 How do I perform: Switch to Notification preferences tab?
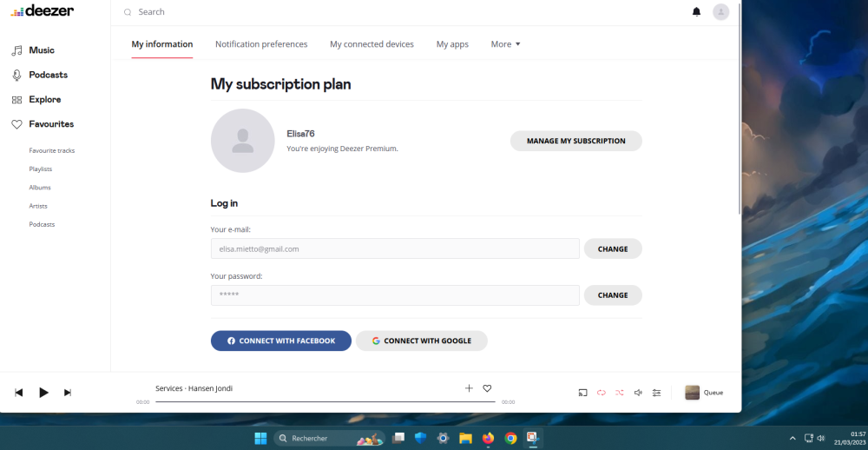261,44
